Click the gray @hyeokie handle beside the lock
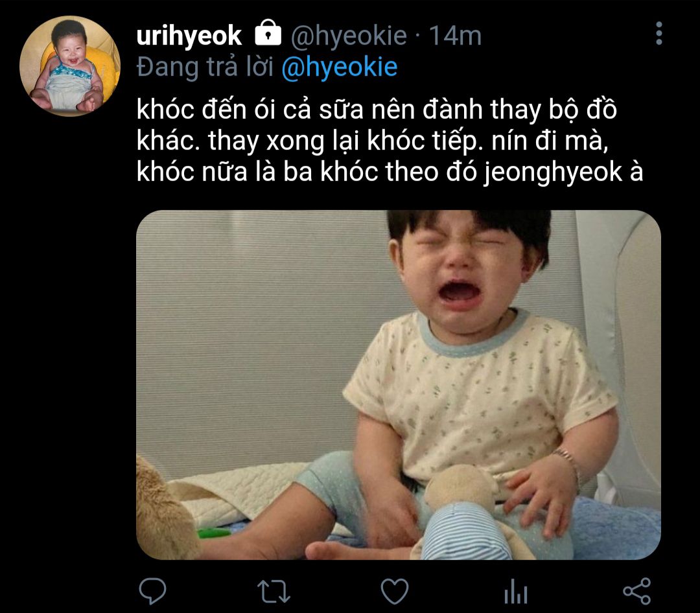Screen dimensions: 700x613 (348, 36)
